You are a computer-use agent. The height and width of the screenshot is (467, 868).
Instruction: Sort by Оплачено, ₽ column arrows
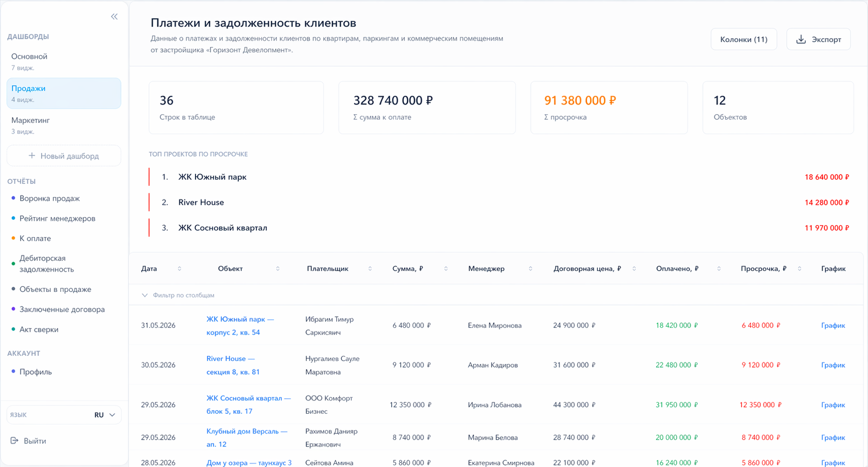click(x=719, y=269)
